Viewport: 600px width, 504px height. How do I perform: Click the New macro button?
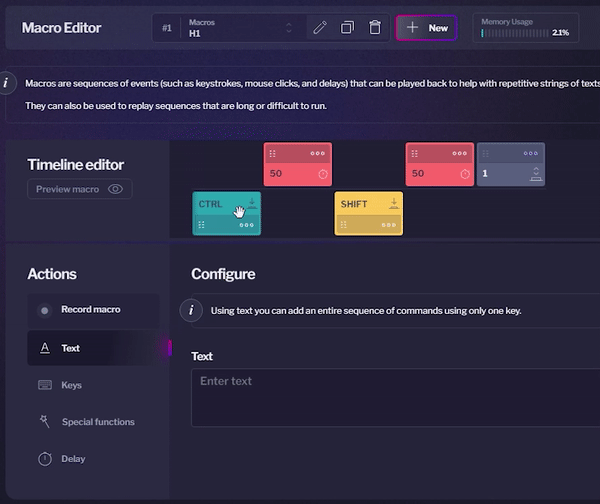click(x=427, y=28)
